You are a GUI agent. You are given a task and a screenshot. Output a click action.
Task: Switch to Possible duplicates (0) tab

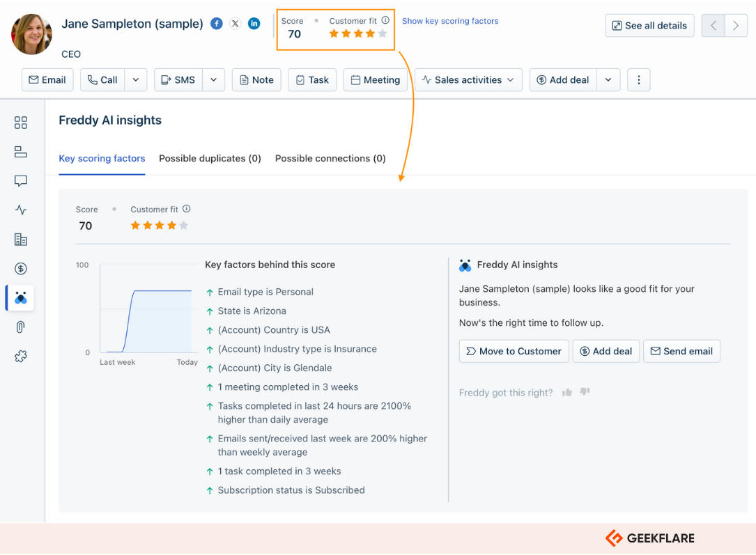(x=210, y=159)
